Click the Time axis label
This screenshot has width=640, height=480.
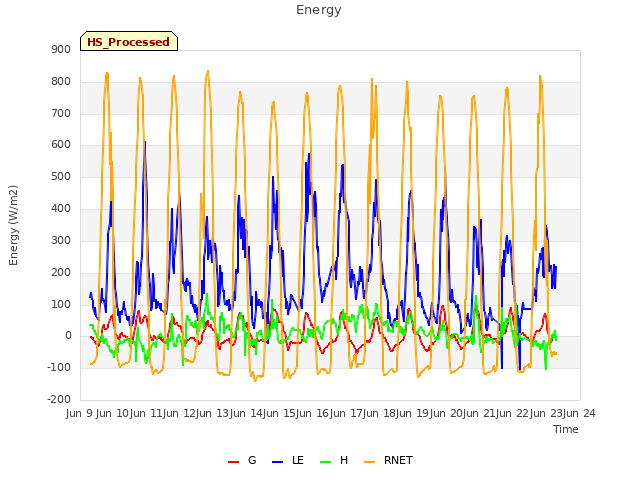coord(566,429)
